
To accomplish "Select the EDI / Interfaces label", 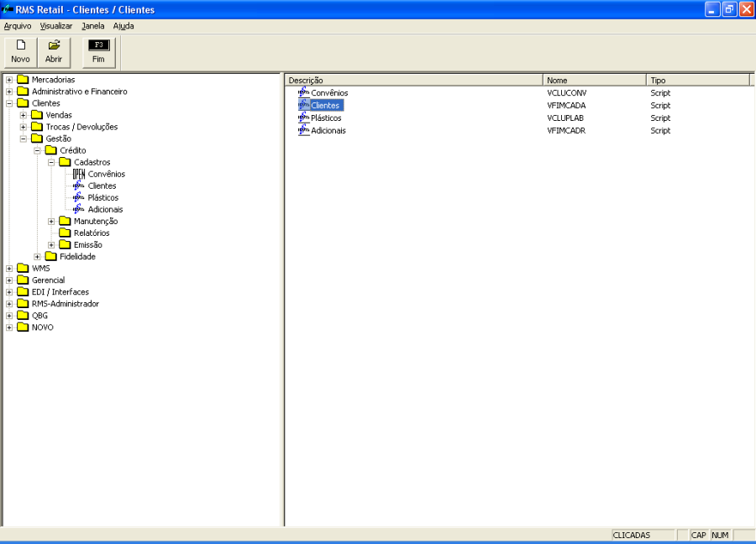I will pos(60,292).
